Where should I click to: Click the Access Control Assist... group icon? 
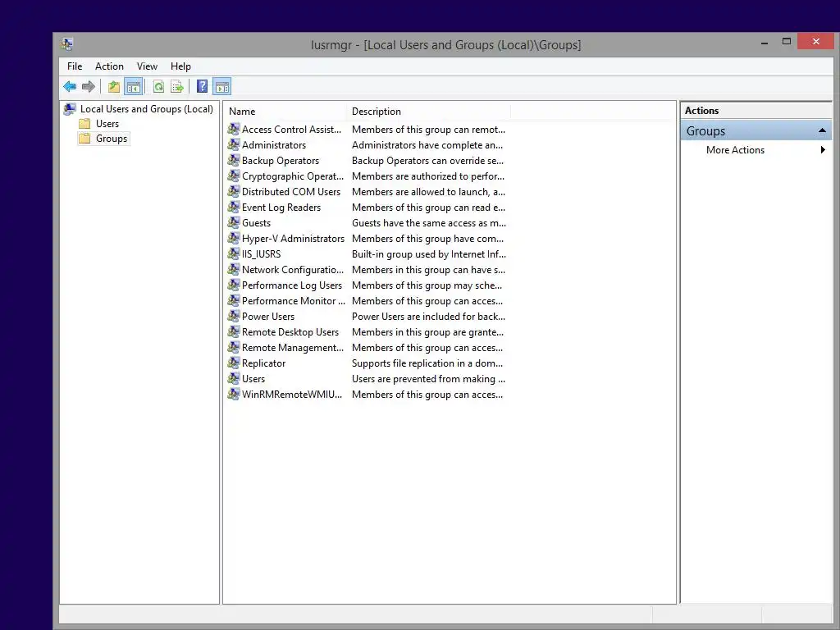(x=234, y=129)
